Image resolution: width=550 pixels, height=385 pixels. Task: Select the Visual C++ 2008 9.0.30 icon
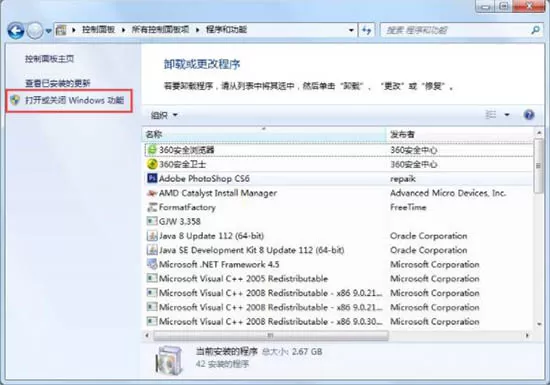tap(152, 321)
